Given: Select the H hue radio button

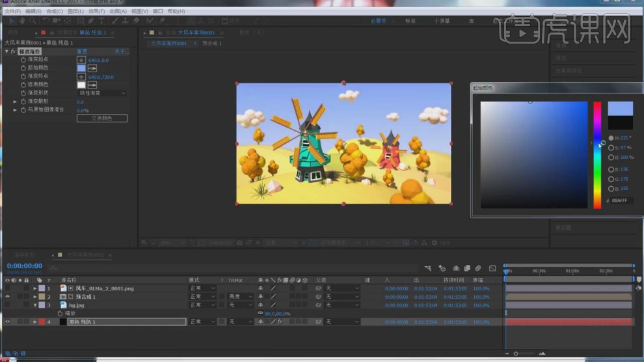Looking at the screenshot, I should coord(611,138).
